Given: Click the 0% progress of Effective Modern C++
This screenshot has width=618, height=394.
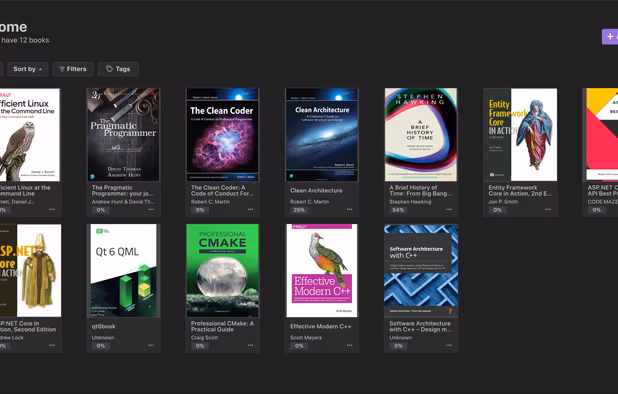Looking at the screenshot, I should [x=299, y=346].
